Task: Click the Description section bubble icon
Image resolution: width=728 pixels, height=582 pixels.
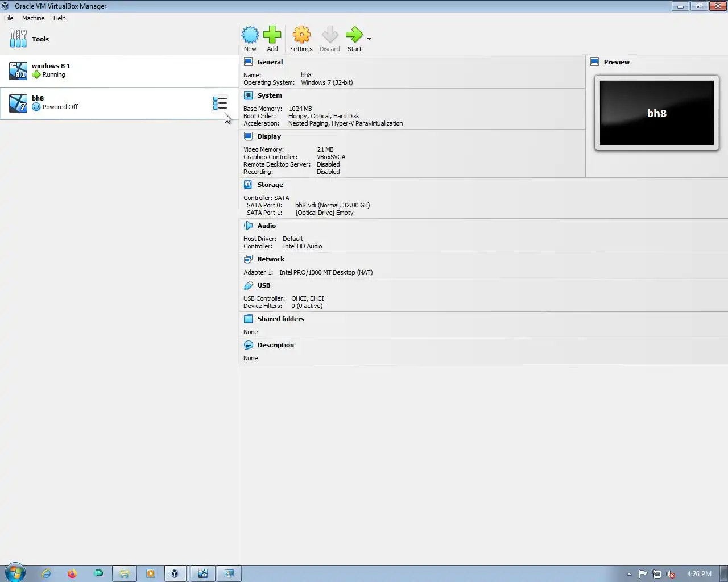Action: [x=249, y=345]
